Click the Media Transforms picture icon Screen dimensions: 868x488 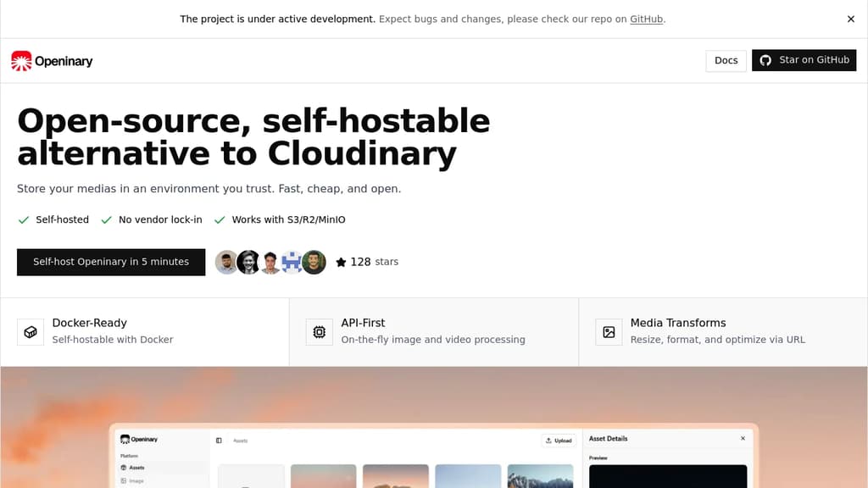pos(609,331)
